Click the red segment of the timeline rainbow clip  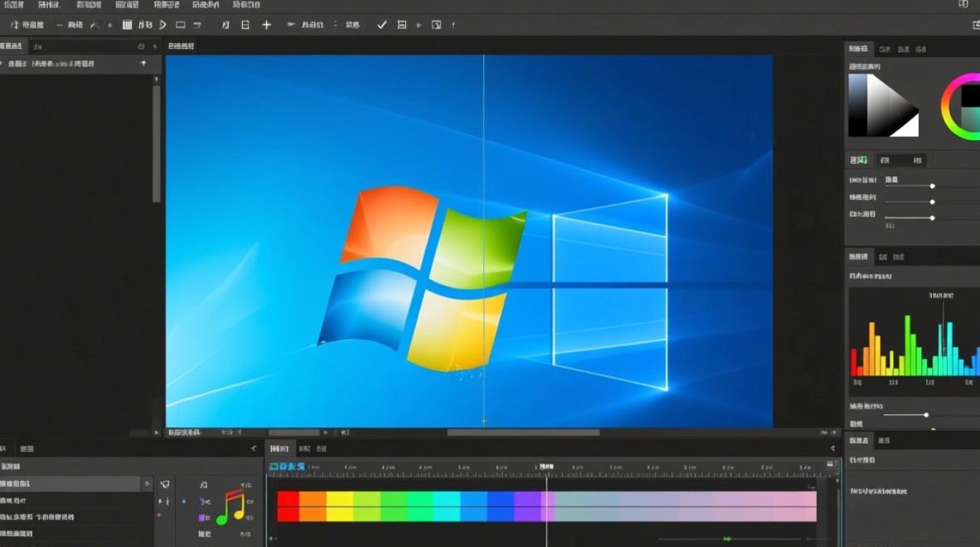[288, 506]
